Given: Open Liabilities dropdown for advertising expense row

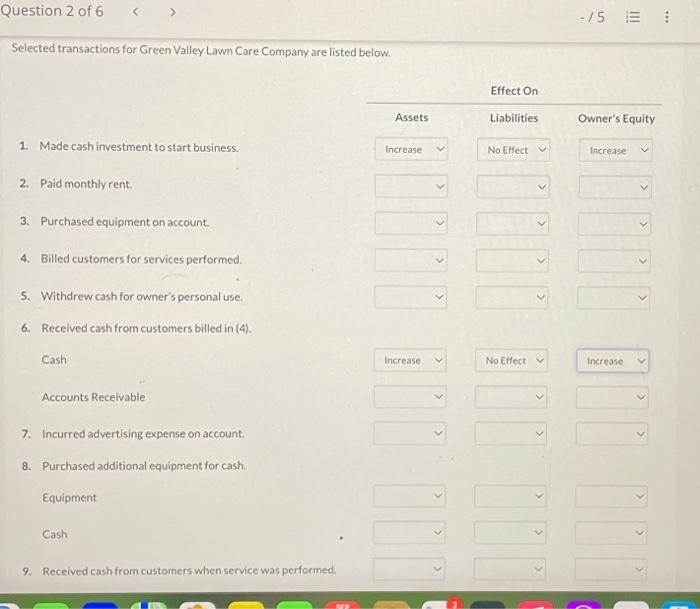Looking at the screenshot, I should pos(511,434).
